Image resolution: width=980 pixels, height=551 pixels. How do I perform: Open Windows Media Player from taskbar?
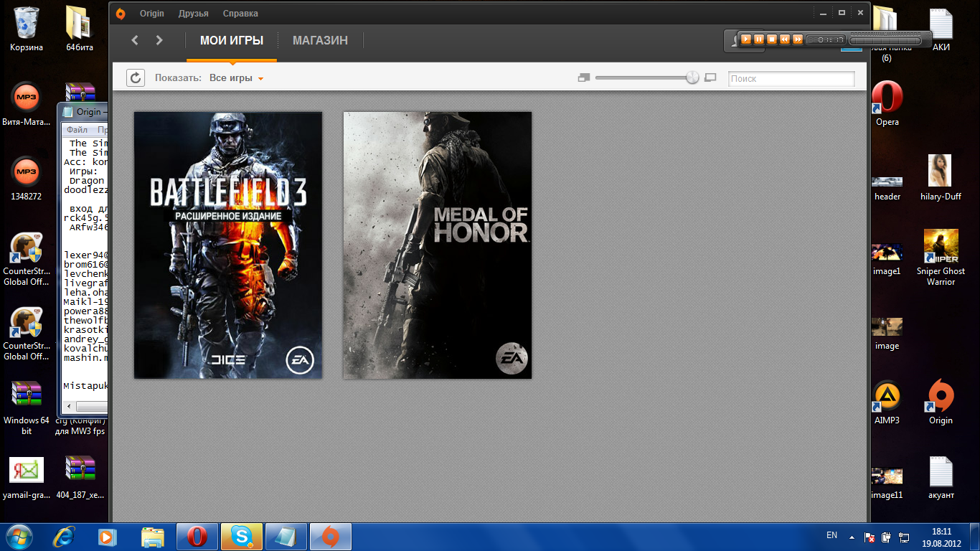click(107, 536)
